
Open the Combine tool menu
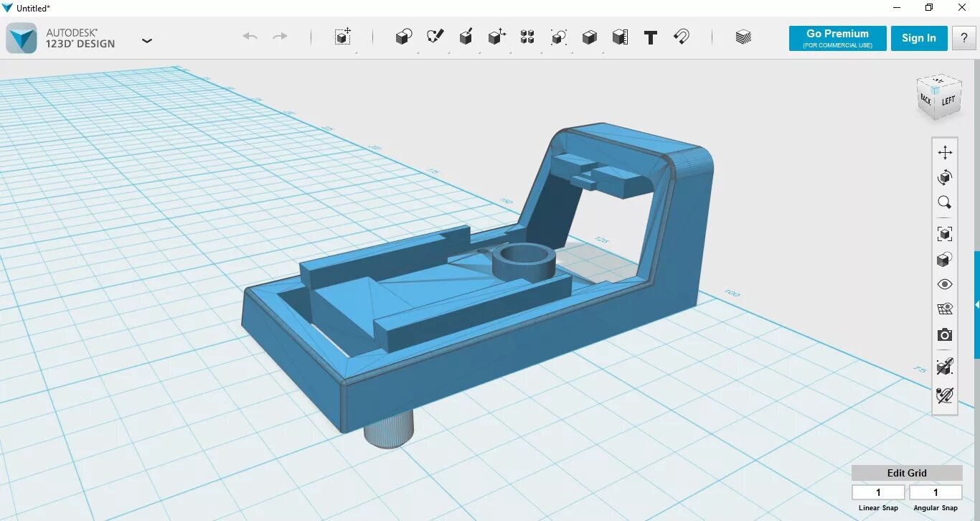click(589, 37)
